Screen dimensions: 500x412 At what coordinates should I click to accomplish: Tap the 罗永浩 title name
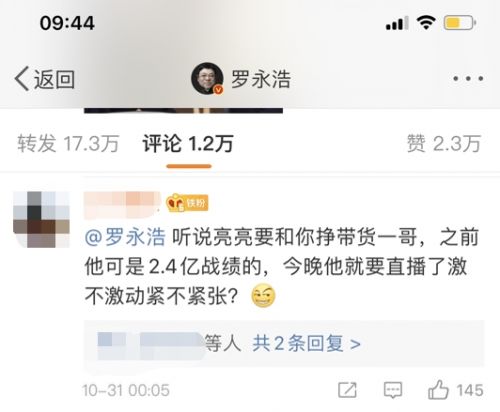(261, 79)
